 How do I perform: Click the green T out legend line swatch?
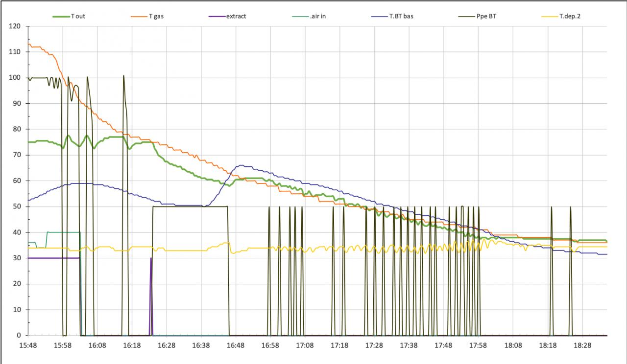(x=61, y=16)
